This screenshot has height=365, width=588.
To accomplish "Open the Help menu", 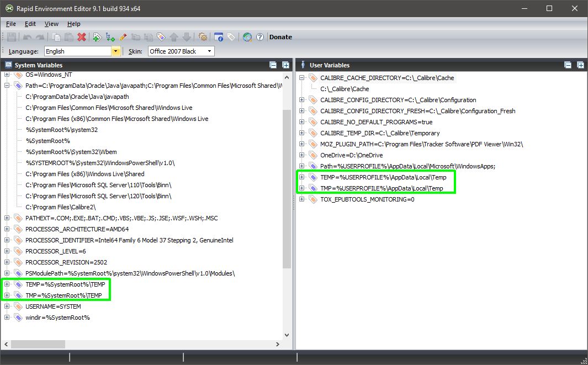I will 74,24.
